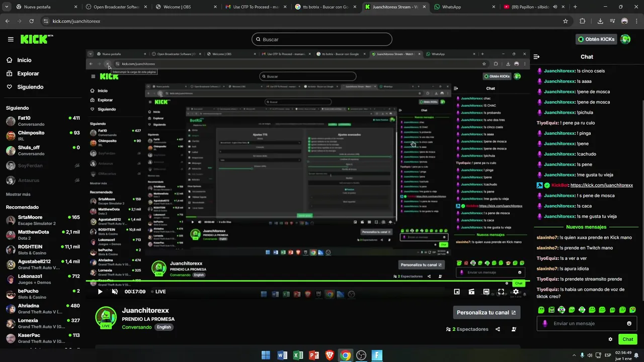Screen dimensions: 644x362
Task: Click the KICK logo
Action: [36, 39]
